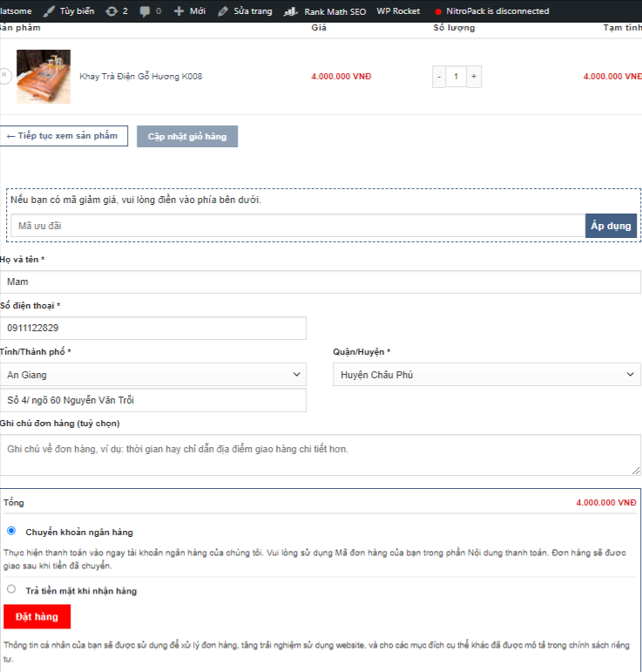Click the Khay Trà Điện product thumbnail

(43, 77)
